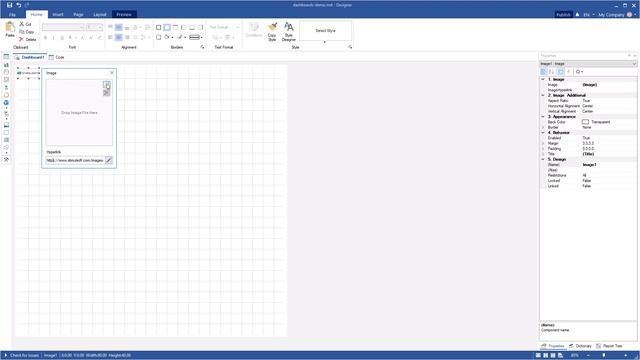Select the image component in left toolbox
Screen dimensions: 640x360
6,125
